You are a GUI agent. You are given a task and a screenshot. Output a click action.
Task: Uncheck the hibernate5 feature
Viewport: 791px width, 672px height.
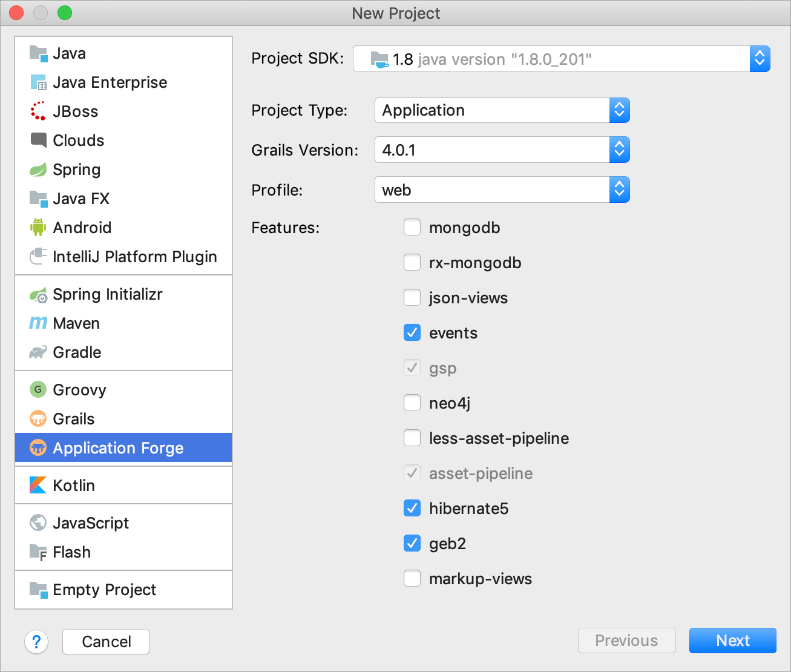(412, 508)
